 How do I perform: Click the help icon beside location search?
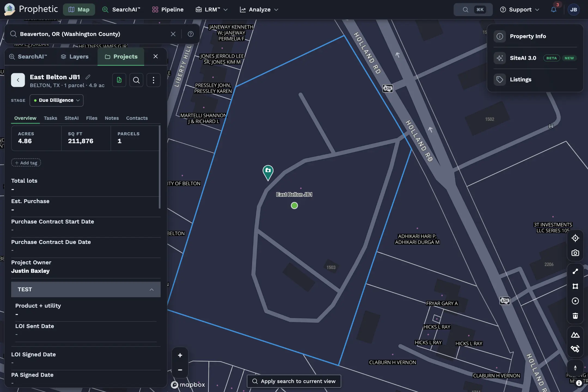[x=191, y=34]
